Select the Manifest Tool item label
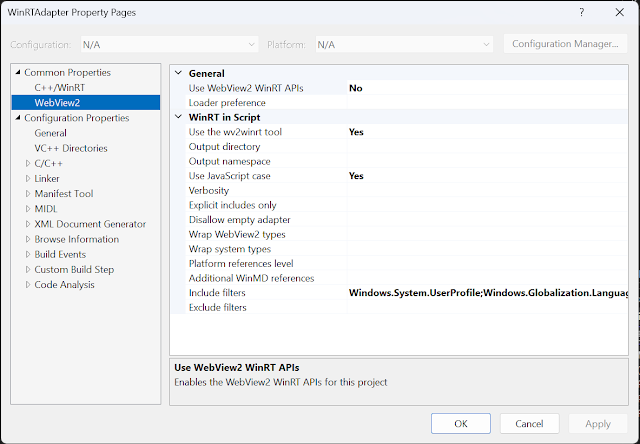640x444 pixels. (64, 193)
